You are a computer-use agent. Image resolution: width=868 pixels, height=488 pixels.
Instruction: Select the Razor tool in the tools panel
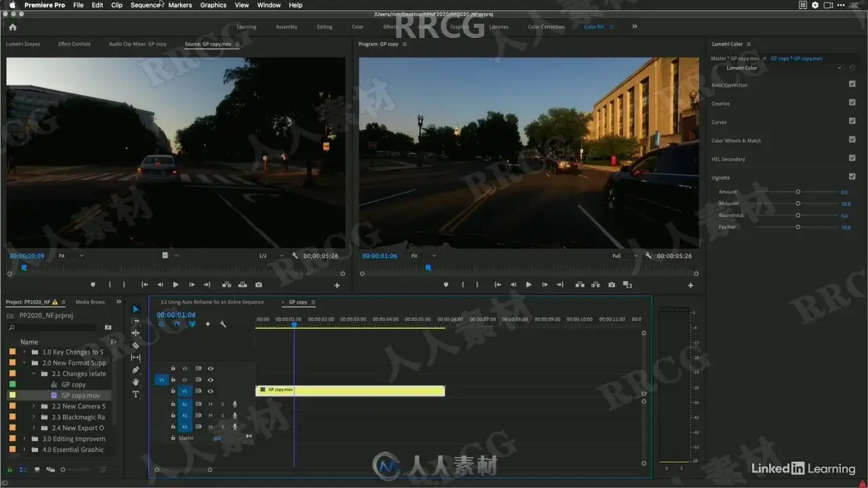136,345
